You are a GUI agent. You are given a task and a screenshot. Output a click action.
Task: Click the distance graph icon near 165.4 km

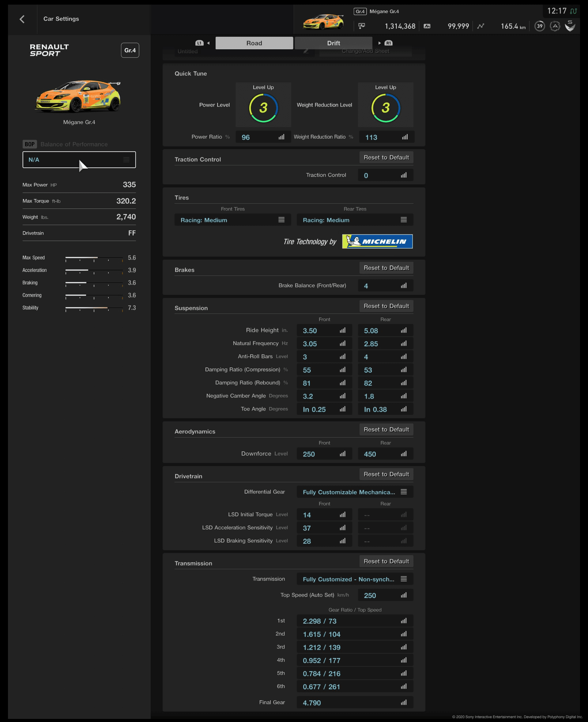coord(481,26)
